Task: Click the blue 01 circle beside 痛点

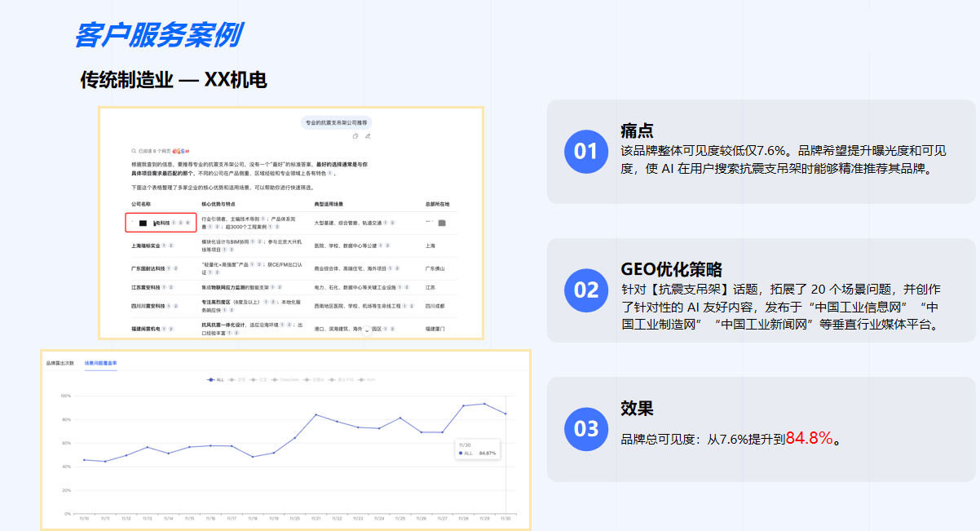Action: (586, 151)
